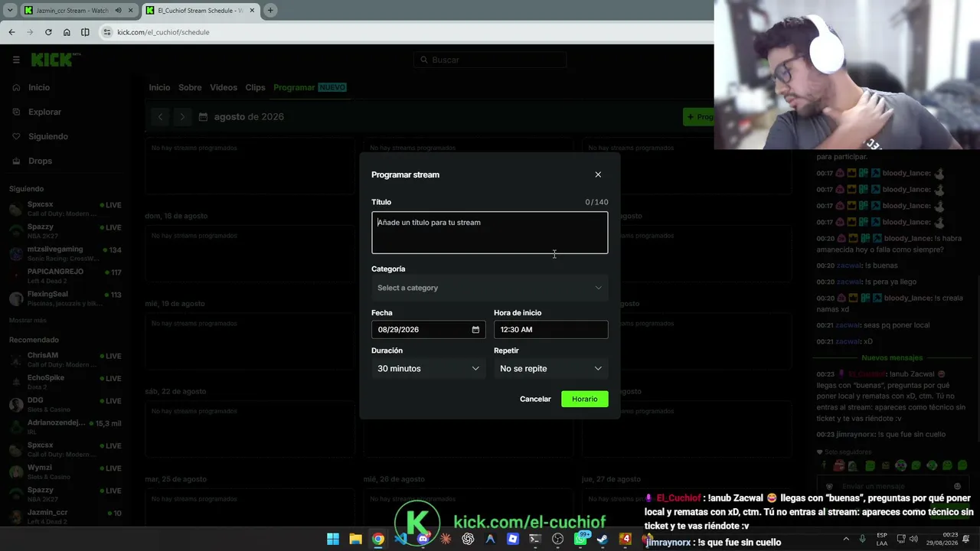Open EchoSpike recommended channel
Viewport: 980px width, 551px height.
pyautogui.click(x=65, y=382)
